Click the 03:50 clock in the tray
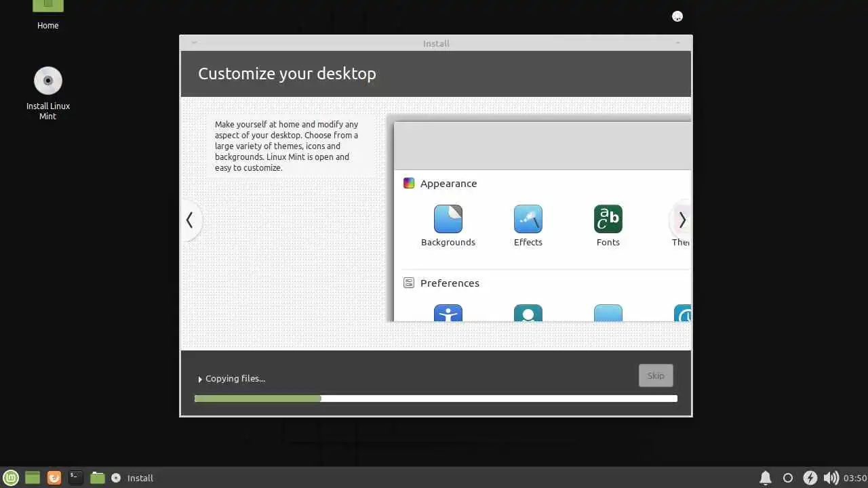The image size is (868, 488). (855, 478)
